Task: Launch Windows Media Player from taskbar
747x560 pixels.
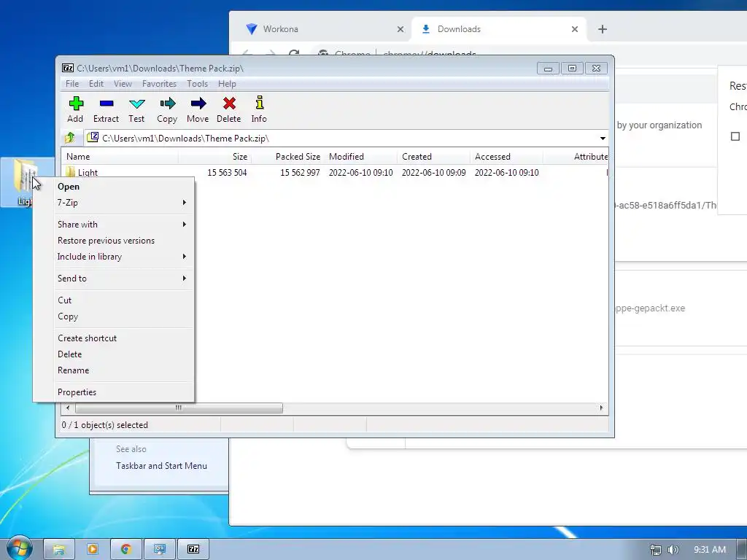Action: (92, 550)
